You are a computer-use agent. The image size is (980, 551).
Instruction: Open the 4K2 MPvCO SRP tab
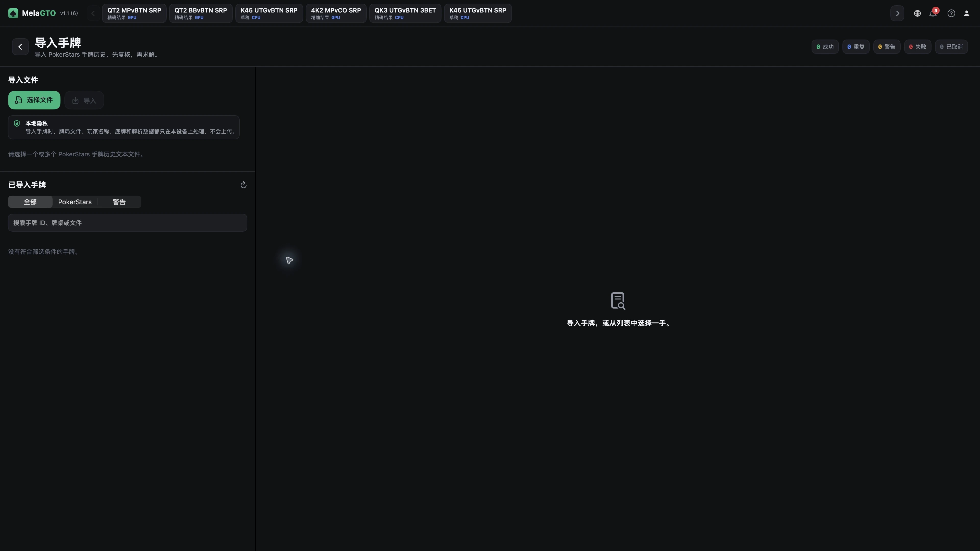pyautogui.click(x=336, y=13)
